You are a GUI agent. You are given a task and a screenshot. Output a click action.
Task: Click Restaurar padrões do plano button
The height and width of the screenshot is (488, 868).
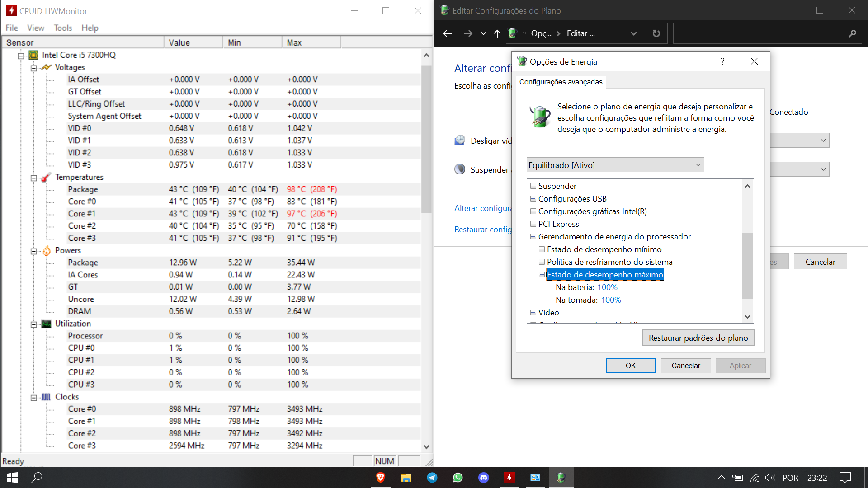point(698,338)
